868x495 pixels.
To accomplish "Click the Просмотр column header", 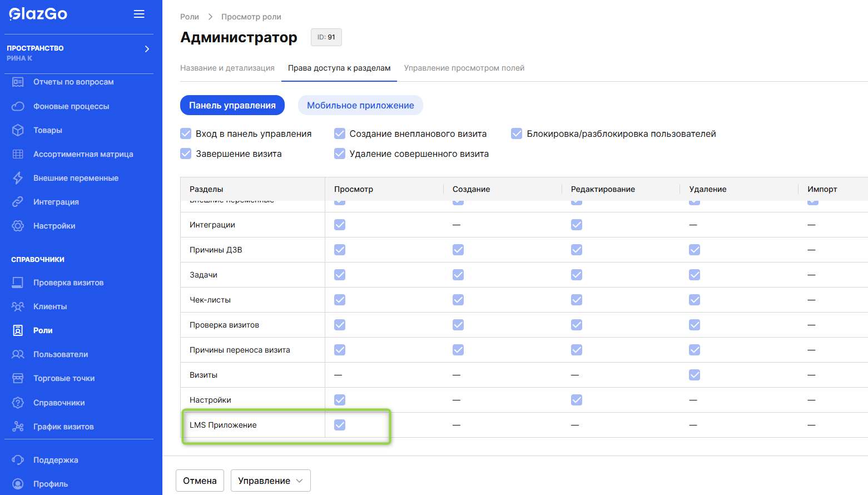I will click(354, 189).
